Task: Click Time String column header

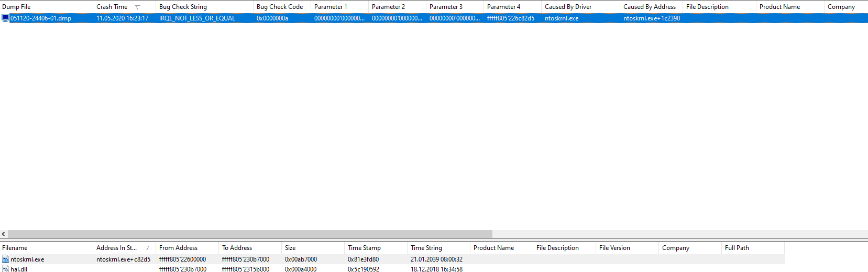Action: point(439,248)
